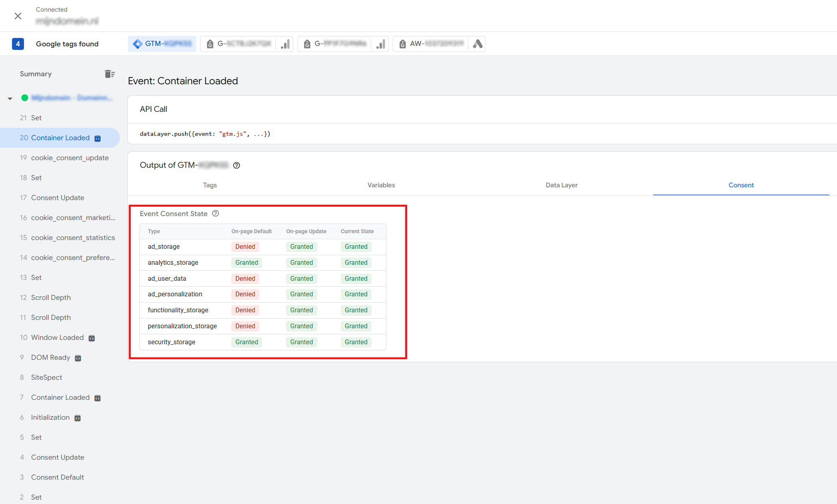Click the Google Ads logo icon
This screenshot has width=837, height=504.
click(477, 44)
